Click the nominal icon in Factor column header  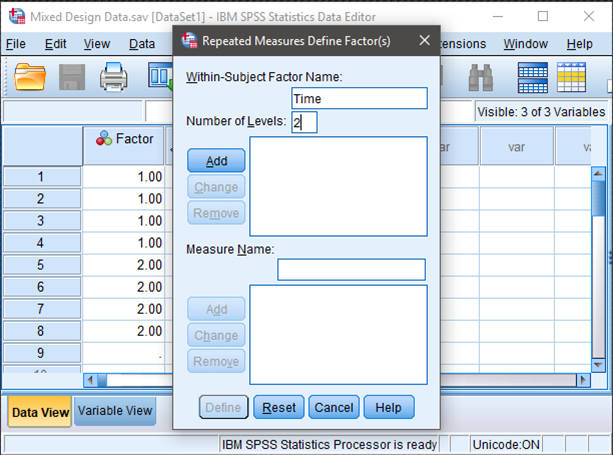coord(104,138)
